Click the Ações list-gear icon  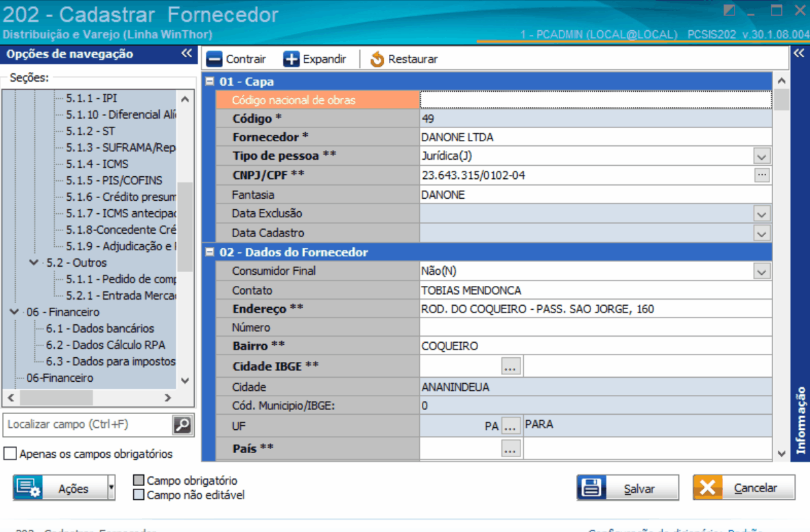click(28, 487)
